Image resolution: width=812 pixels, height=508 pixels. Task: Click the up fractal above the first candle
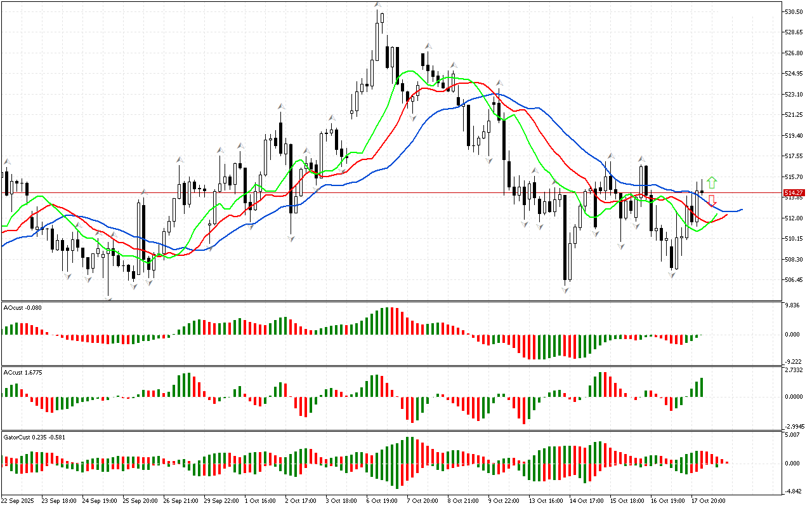click(7, 161)
